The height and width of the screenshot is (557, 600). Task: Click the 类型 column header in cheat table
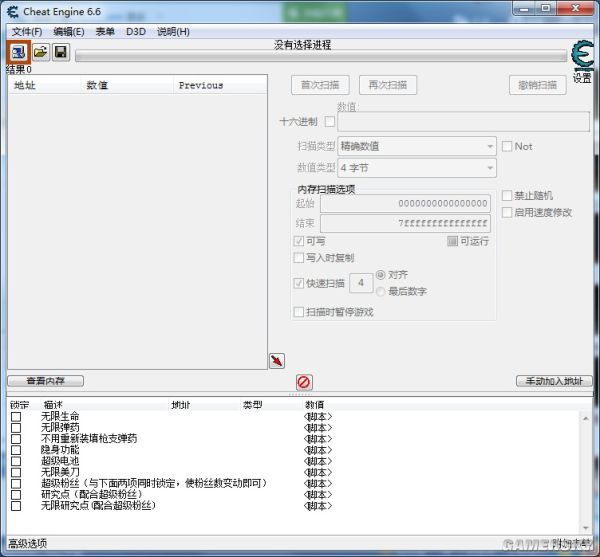point(253,404)
